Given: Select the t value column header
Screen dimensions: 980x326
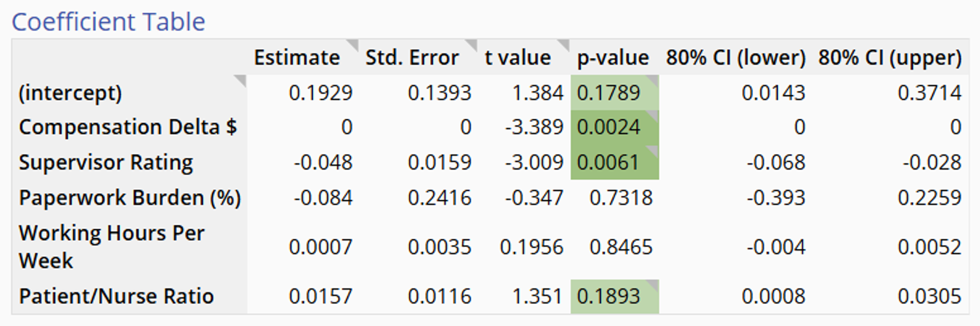Looking at the screenshot, I should click(518, 57).
